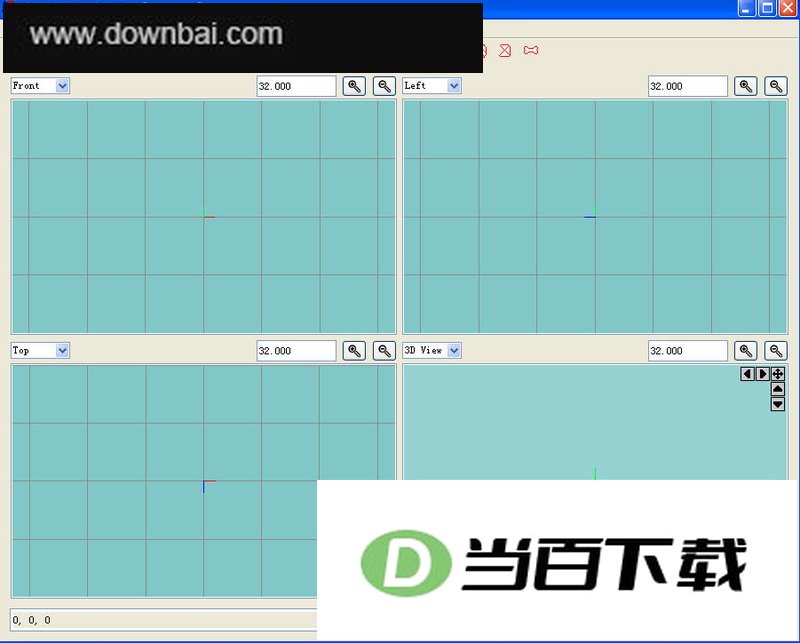
Task: Click the "0, 0, 0" coordinates readout
Action: pos(32,620)
